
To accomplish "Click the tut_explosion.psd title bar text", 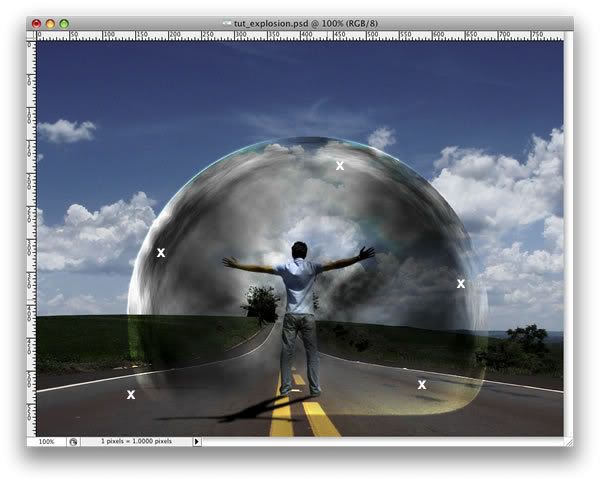I will (x=306, y=23).
